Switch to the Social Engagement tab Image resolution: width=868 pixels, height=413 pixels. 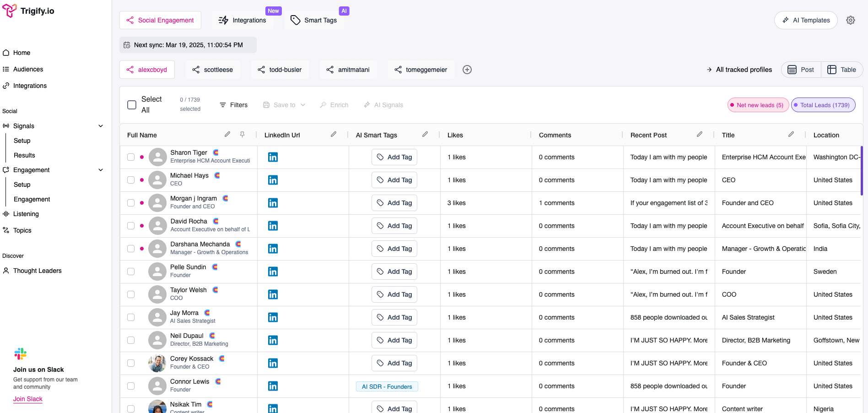tap(160, 20)
